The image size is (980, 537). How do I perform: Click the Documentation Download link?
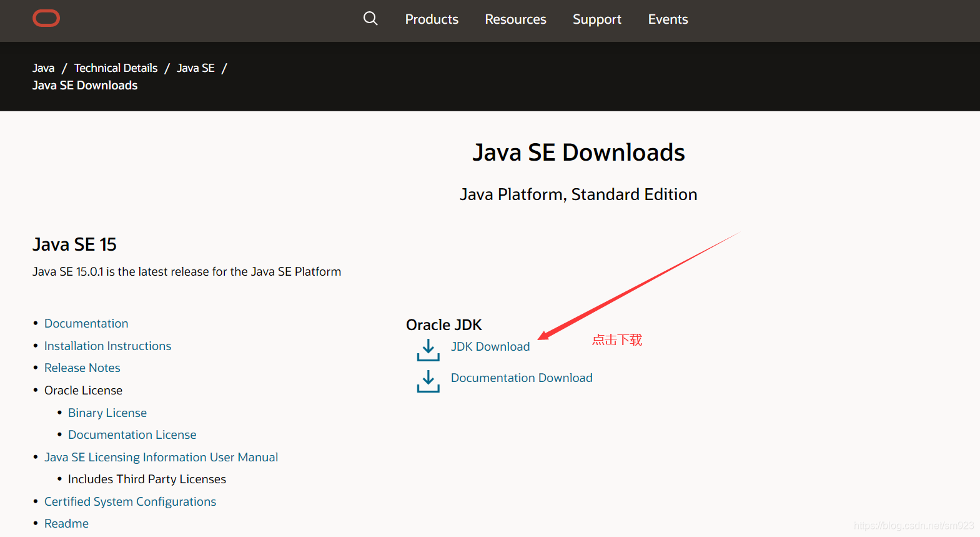point(522,378)
